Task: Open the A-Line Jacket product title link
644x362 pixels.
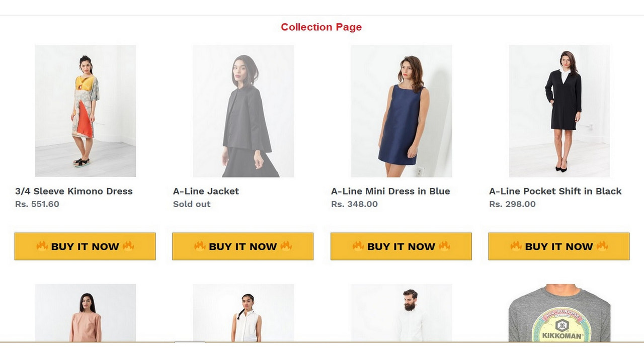Action: [206, 191]
